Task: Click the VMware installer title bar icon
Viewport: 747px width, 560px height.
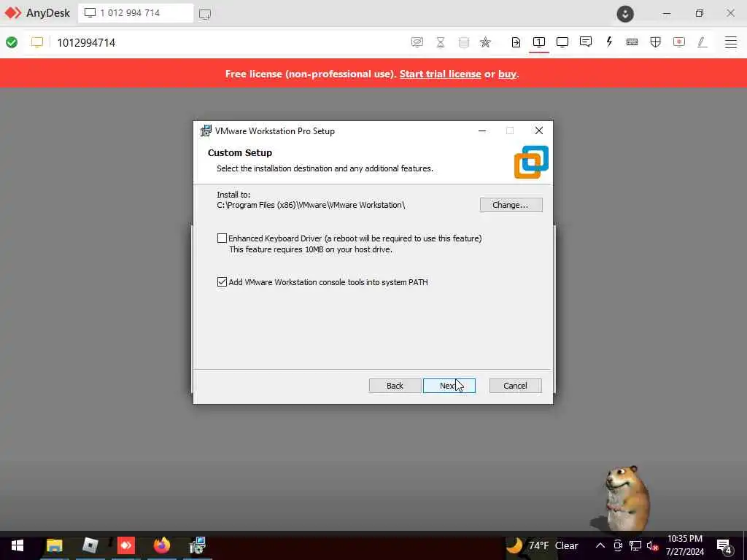Action: 206,131
